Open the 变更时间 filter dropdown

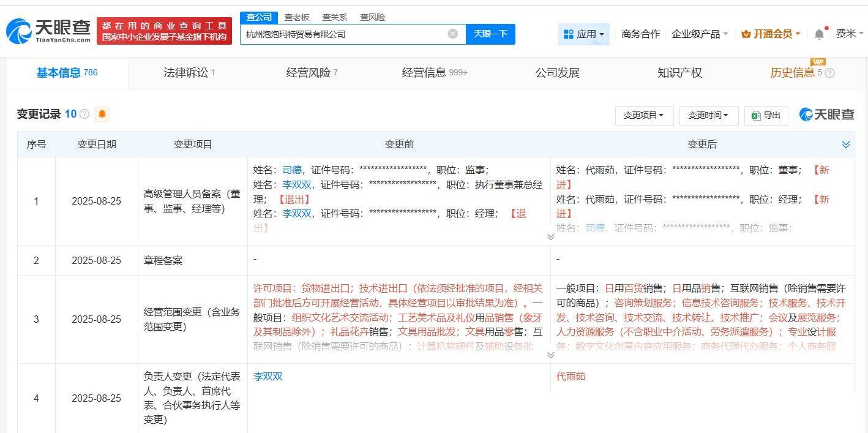coord(708,115)
